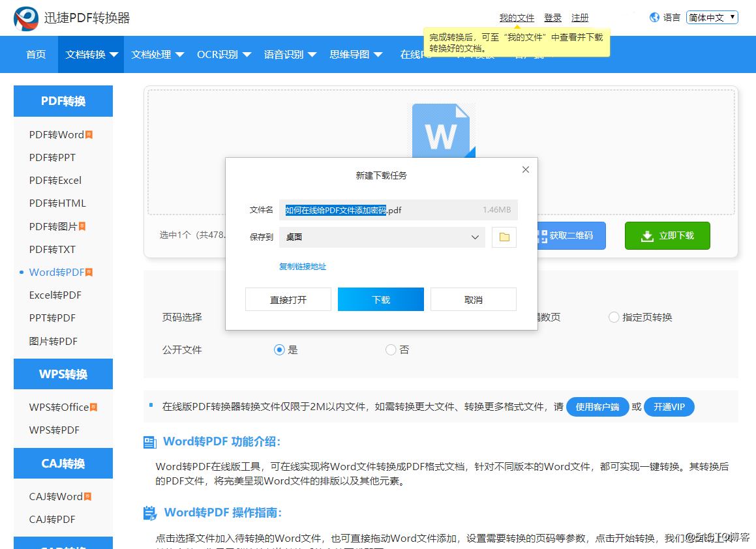Click the 迅捷PDF转换器 logo icon

pos(26,18)
